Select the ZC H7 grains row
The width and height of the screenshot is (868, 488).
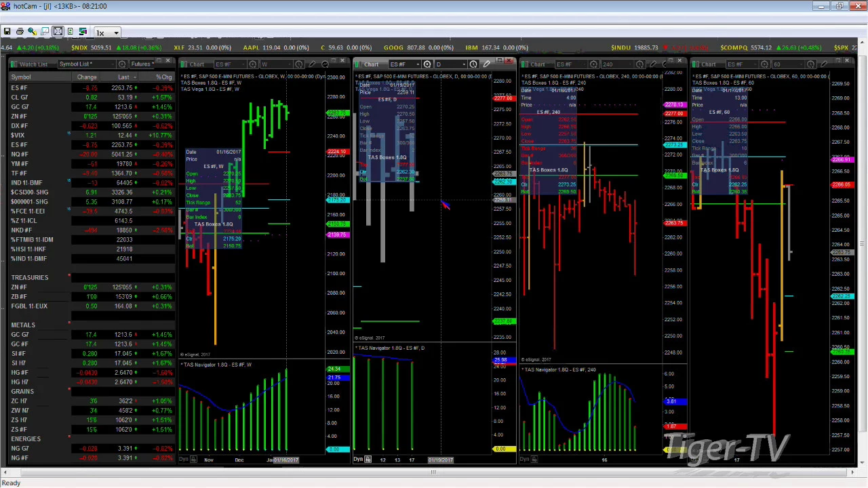pos(92,401)
